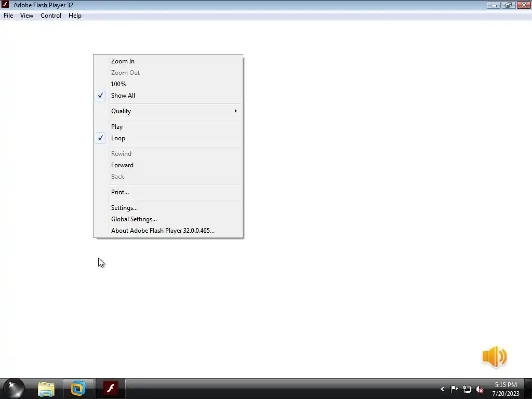The image size is (532, 399).
Task: Open the Windows Start orb
Action: click(x=14, y=389)
